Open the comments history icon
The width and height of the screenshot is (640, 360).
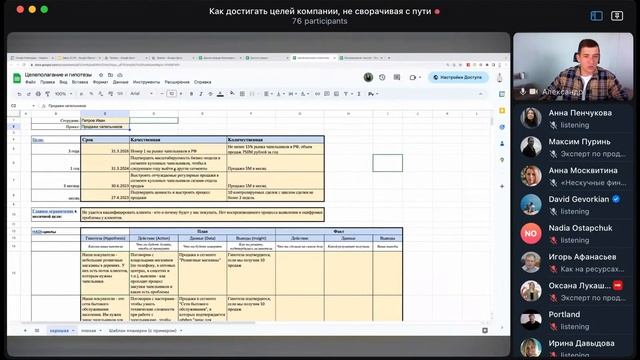[x=397, y=77]
